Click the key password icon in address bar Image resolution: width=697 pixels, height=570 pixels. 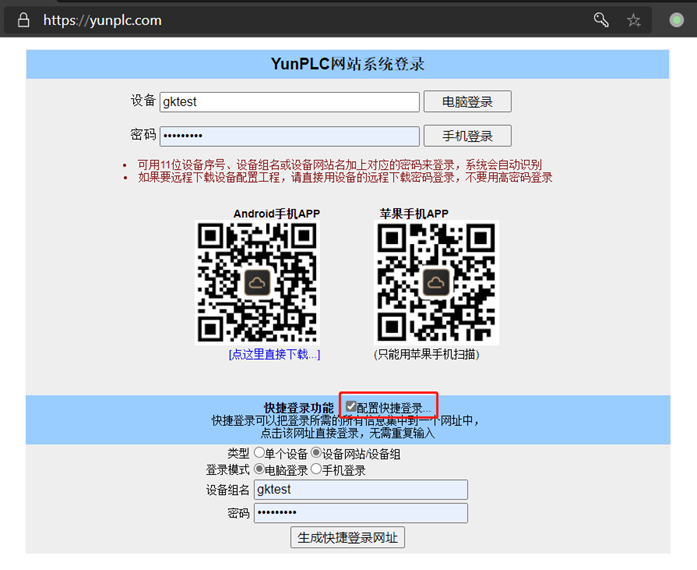601,20
